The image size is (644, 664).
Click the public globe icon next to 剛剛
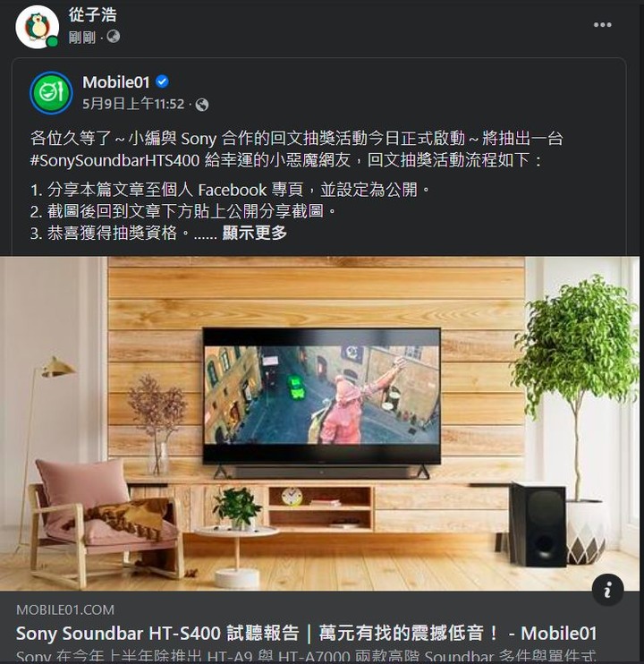pos(114,37)
